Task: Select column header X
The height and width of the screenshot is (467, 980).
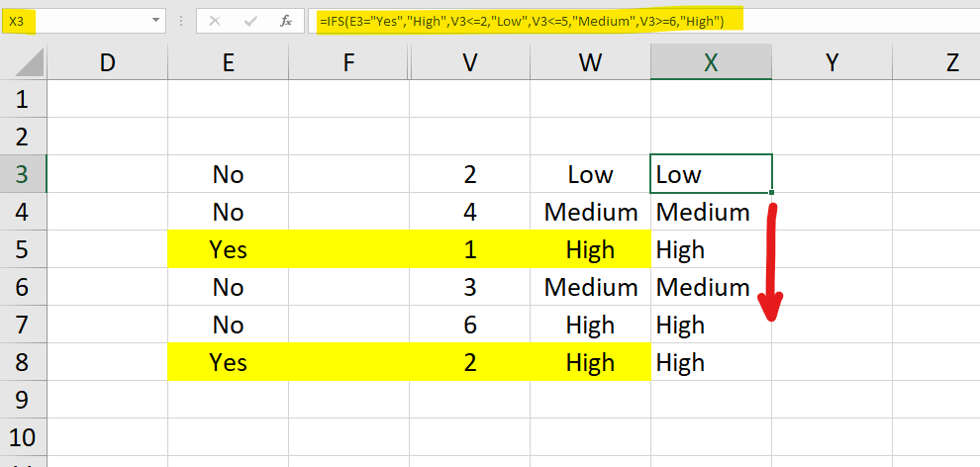Action: click(711, 62)
